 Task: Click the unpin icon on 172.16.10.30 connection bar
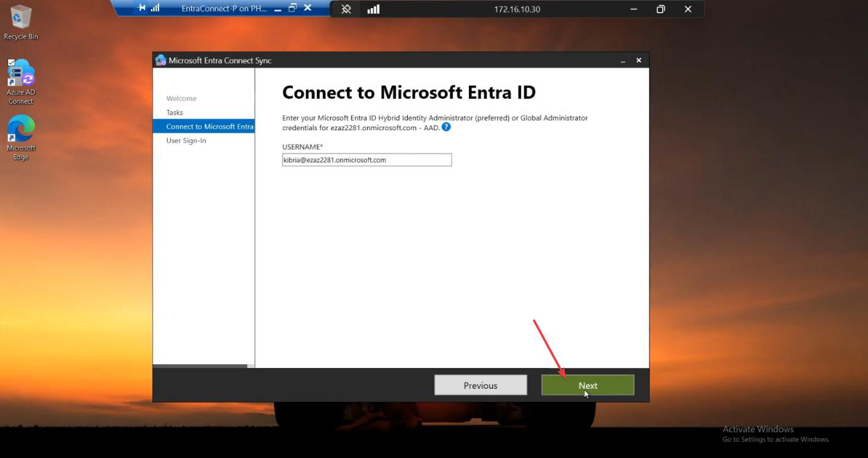[346, 9]
